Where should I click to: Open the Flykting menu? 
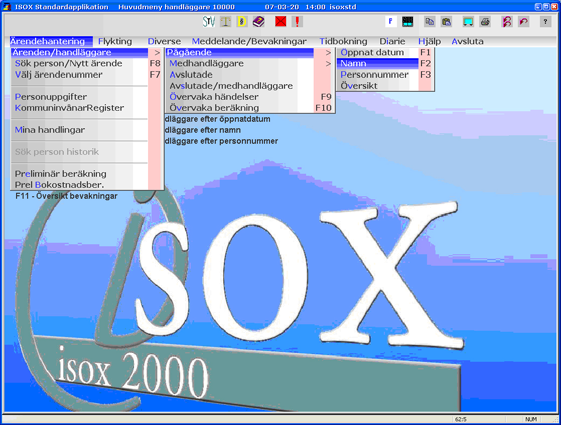(x=115, y=41)
